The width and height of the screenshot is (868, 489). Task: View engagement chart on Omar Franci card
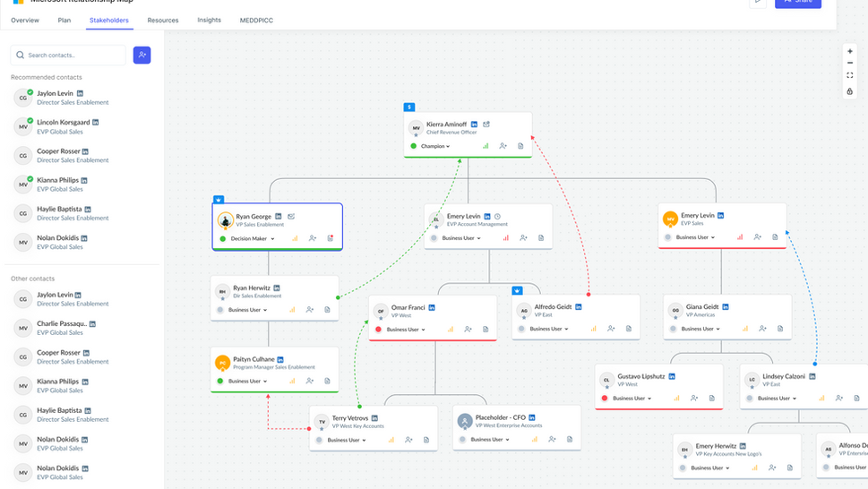point(451,330)
